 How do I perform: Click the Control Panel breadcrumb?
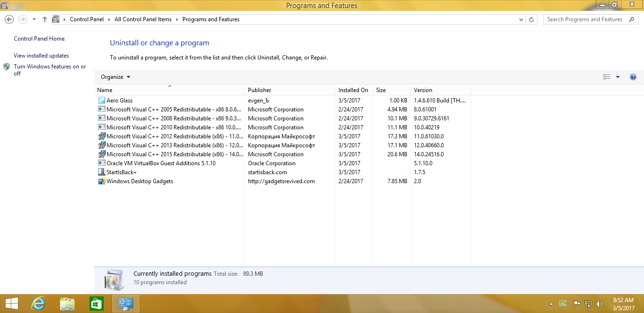pyautogui.click(x=87, y=19)
